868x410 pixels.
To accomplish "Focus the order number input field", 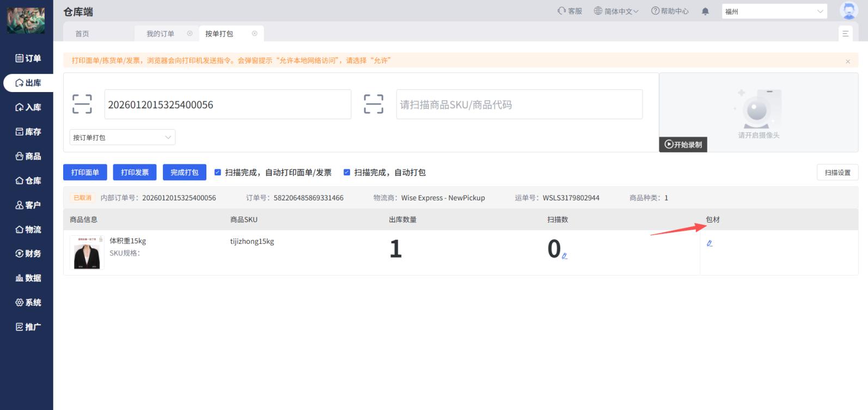I will 228,104.
